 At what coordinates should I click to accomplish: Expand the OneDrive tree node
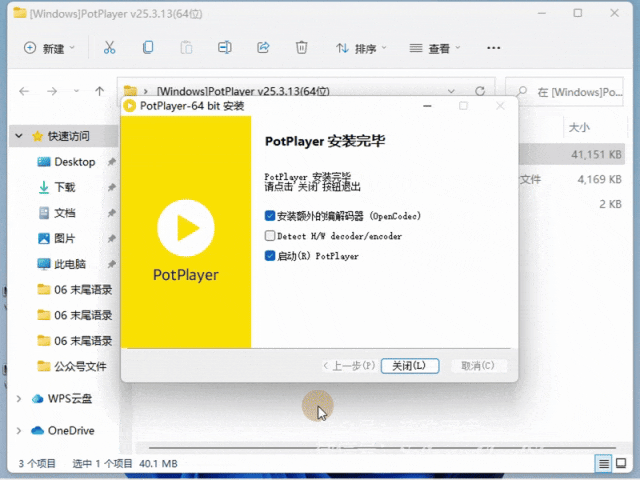(x=19, y=431)
